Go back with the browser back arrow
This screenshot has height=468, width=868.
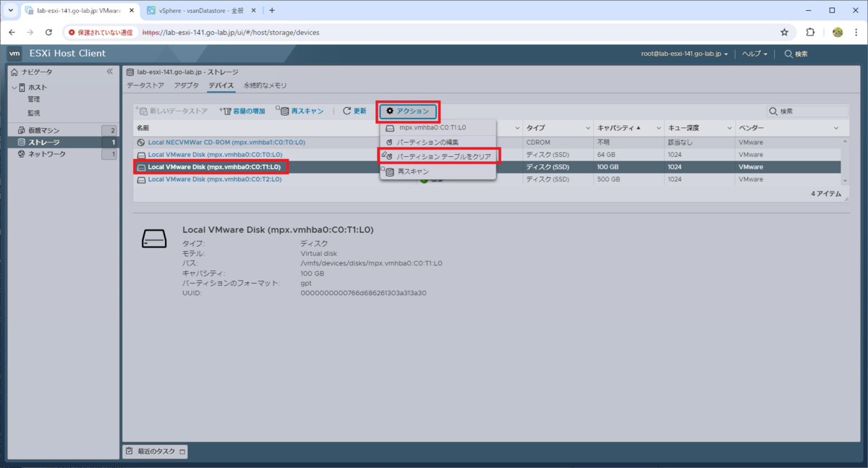click(12, 33)
